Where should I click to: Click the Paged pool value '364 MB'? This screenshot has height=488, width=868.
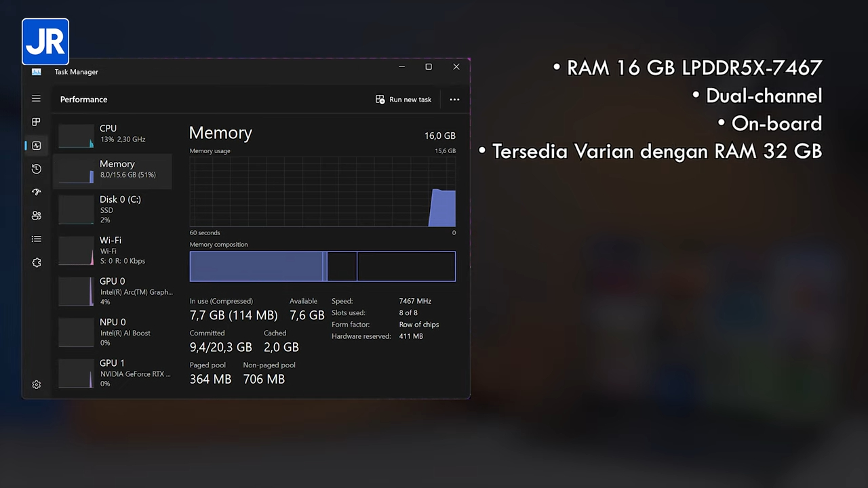coord(210,379)
